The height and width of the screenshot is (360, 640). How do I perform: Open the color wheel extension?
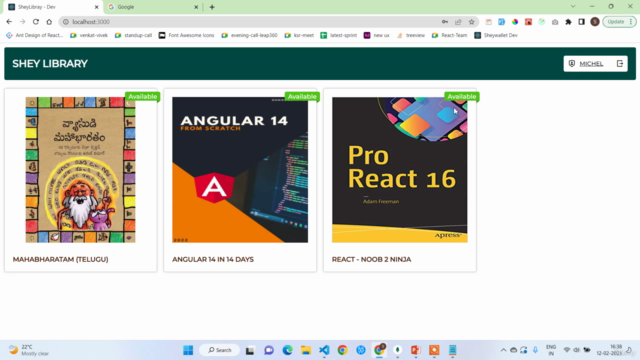(x=515, y=22)
